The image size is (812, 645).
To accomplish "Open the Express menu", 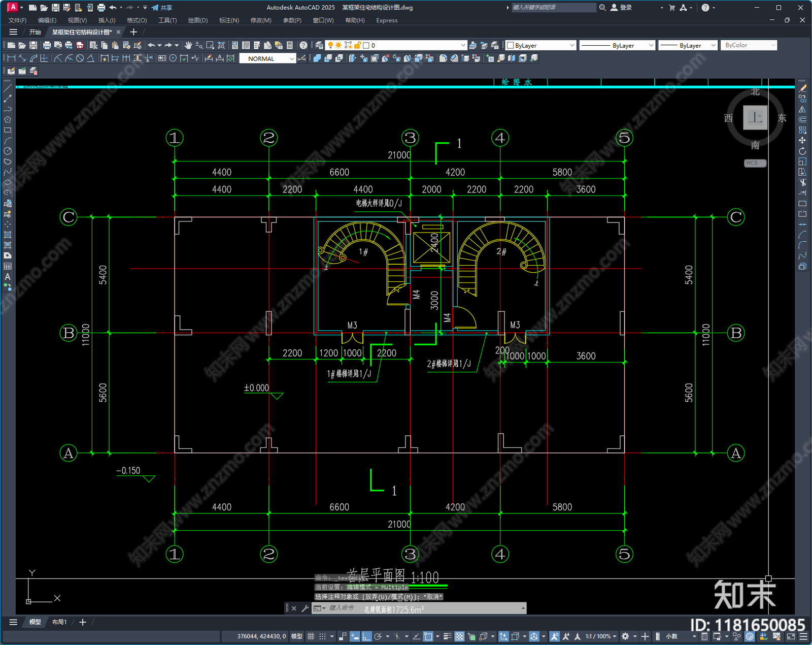I will (387, 20).
